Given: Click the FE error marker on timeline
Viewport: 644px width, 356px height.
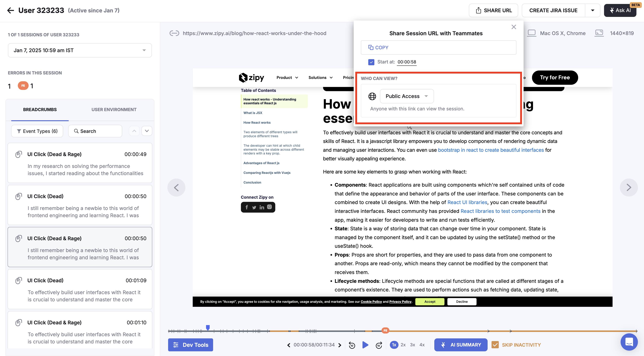Looking at the screenshot, I should coord(385,330).
